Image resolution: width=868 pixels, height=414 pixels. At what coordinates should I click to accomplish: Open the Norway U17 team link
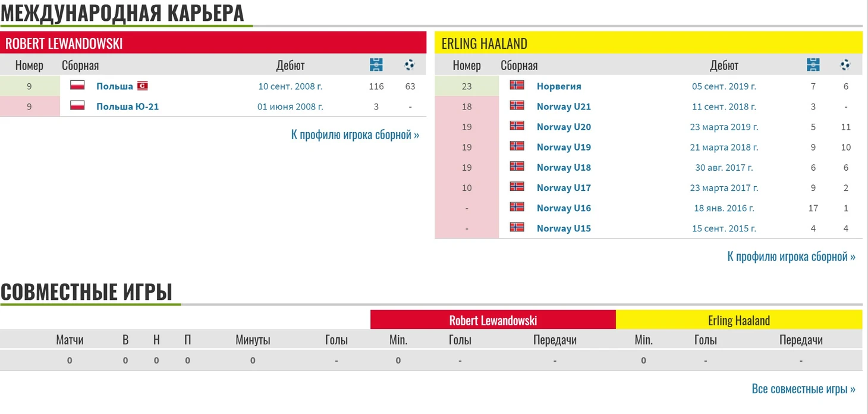click(564, 187)
